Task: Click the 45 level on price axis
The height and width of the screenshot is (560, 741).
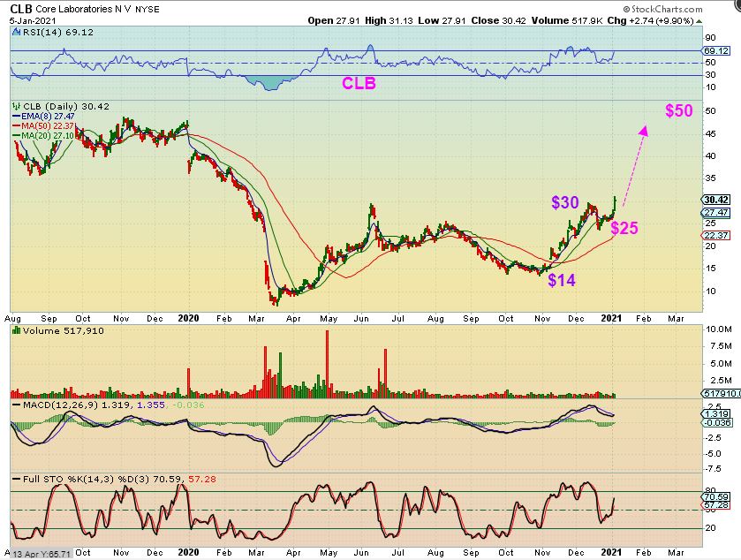Action: point(710,134)
